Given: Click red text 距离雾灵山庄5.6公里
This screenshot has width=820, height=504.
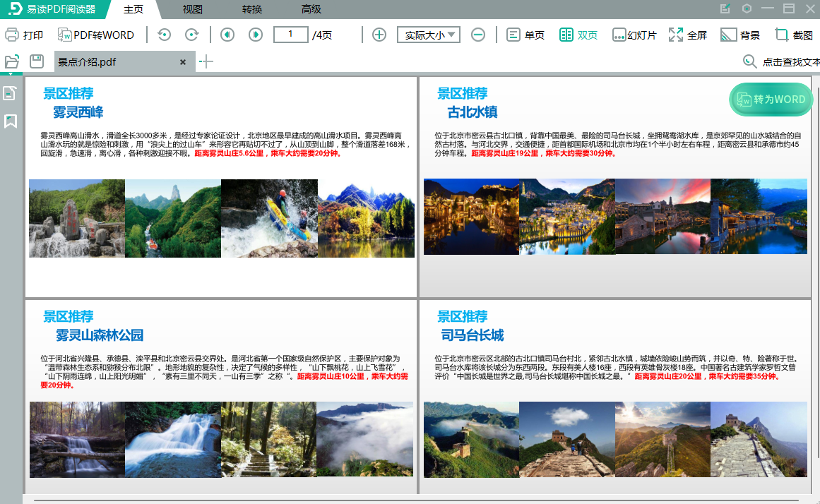Looking at the screenshot, I should (229, 153).
